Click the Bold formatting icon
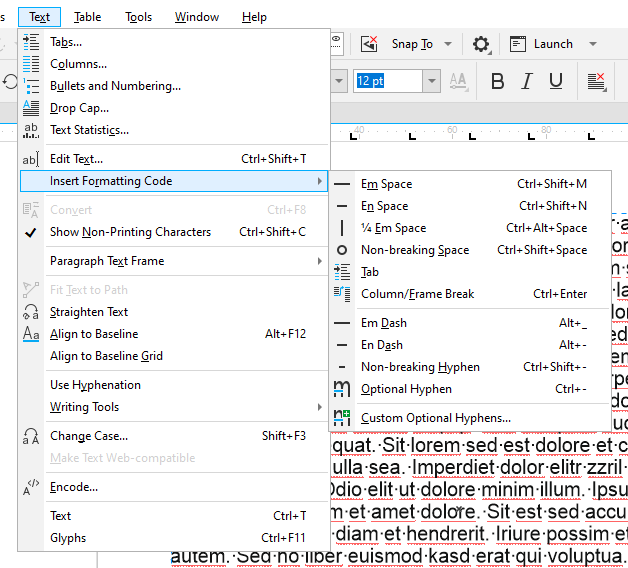Viewport: 628px width, 568px height. [498, 81]
